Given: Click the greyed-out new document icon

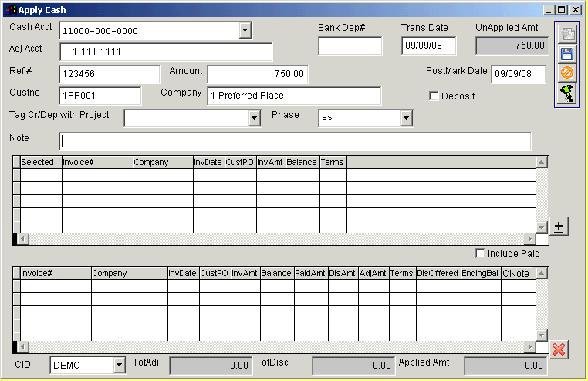Looking at the screenshot, I should [x=567, y=35].
